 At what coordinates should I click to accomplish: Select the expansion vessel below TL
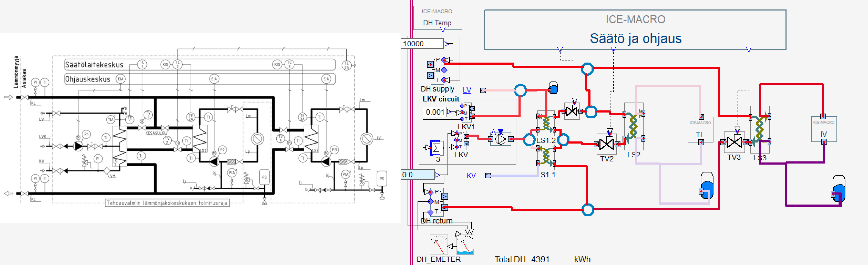pyautogui.click(x=707, y=186)
